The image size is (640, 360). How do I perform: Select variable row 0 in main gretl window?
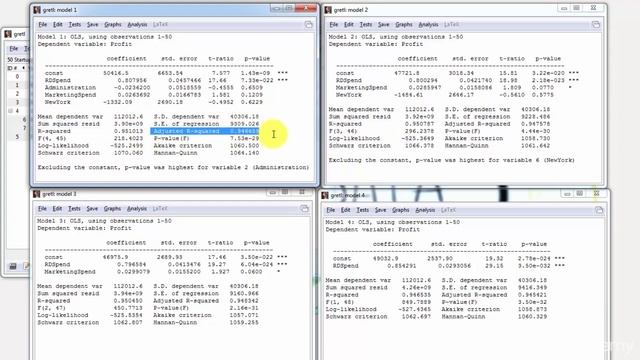[17, 76]
